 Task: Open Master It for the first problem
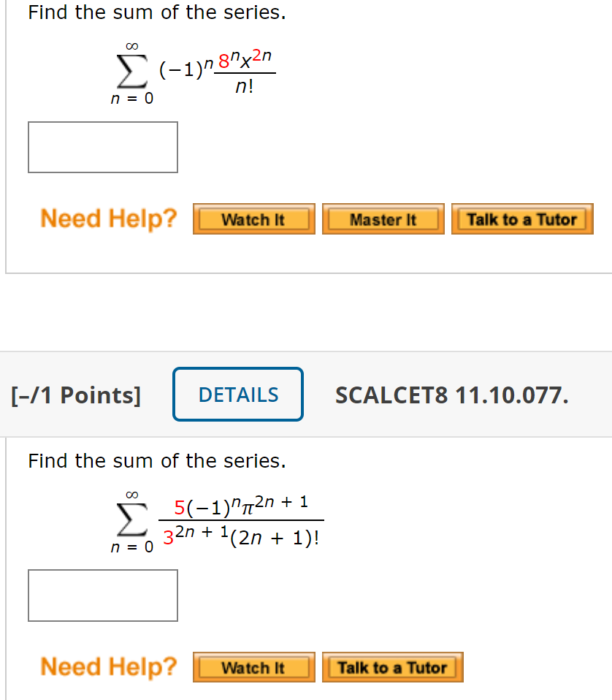[383, 218]
